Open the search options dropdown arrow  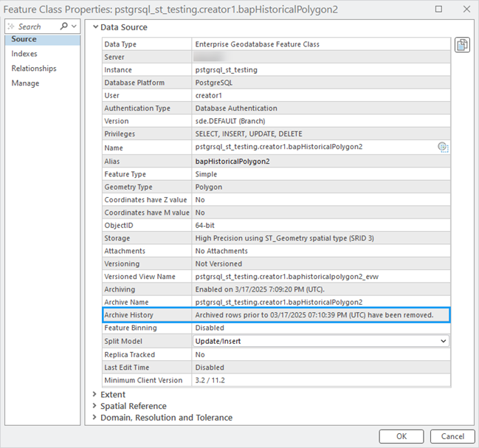point(74,27)
